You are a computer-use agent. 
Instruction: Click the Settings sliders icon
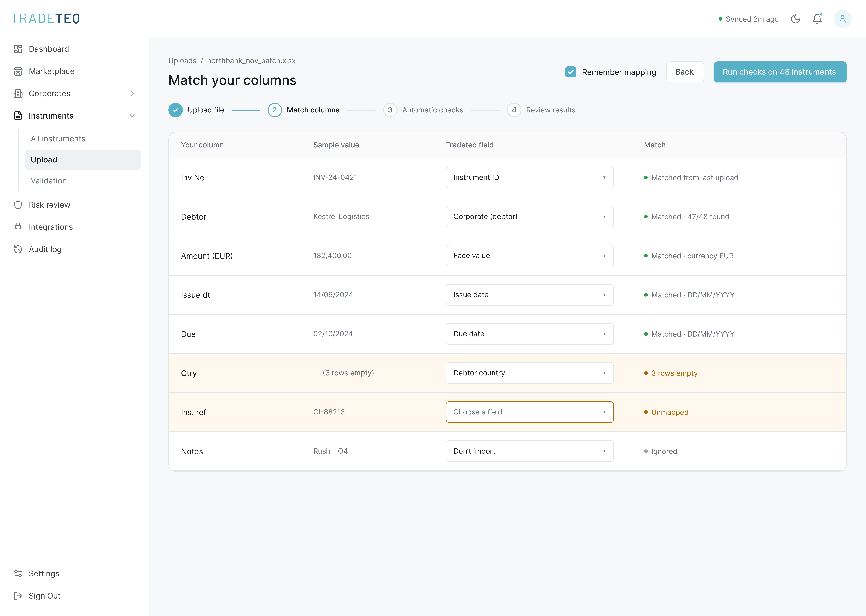tap(18, 574)
